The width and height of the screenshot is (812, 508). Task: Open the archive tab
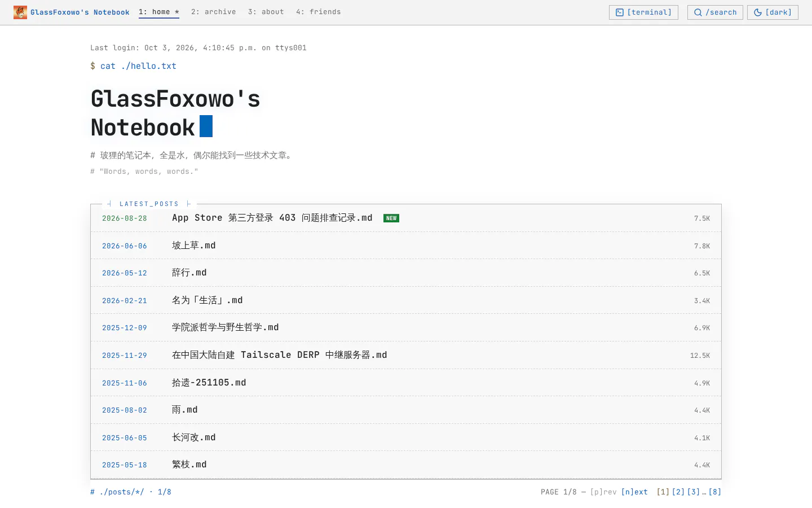tap(214, 12)
